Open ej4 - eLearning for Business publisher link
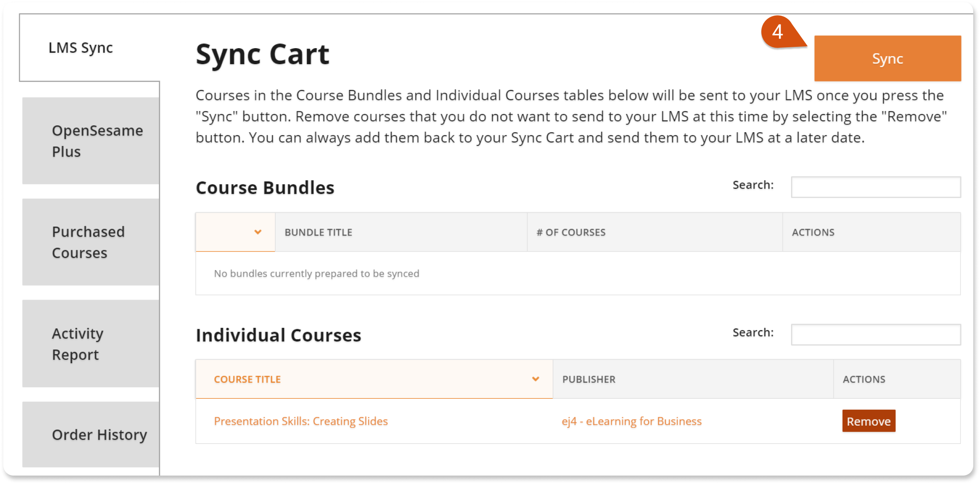The width and height of the screenshot is (980, 484). (632, 421)
